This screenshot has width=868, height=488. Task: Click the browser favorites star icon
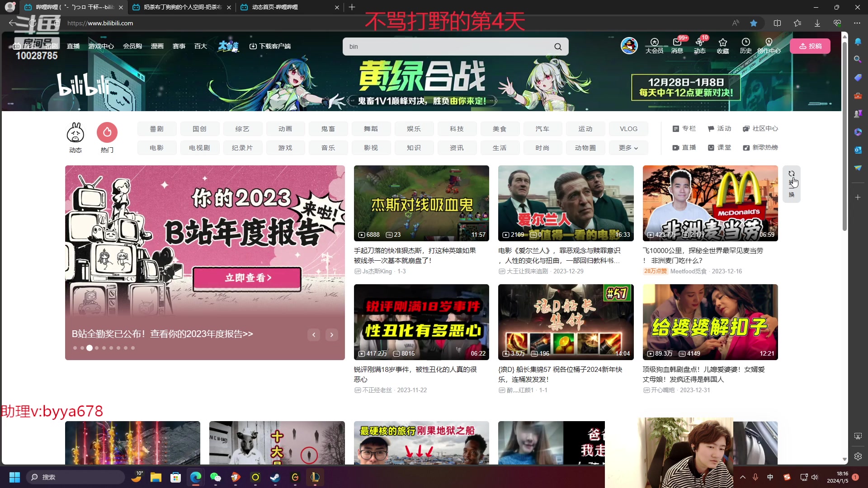754,23
